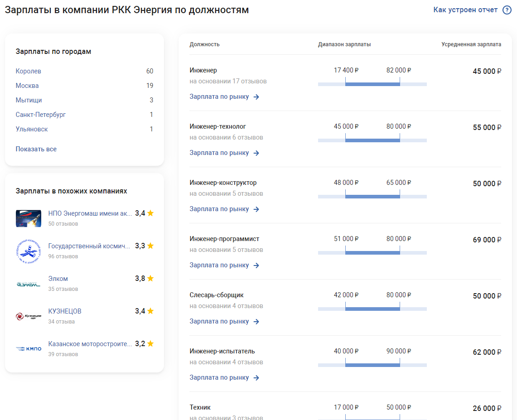Click the Техник position title
This screenshot has height=420, width=517.
200,407
